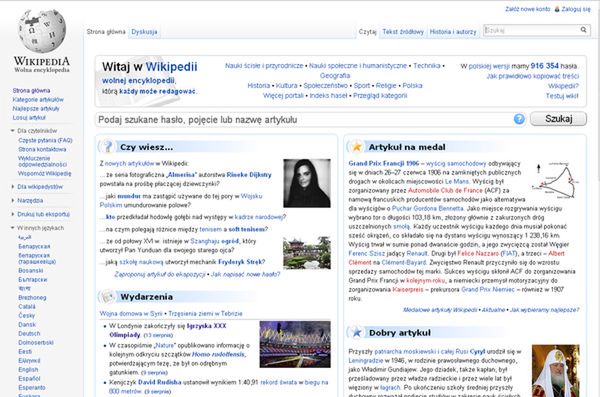Click Losuj artykuł in sidebar

pyautogui.click(x=29, y=118)
